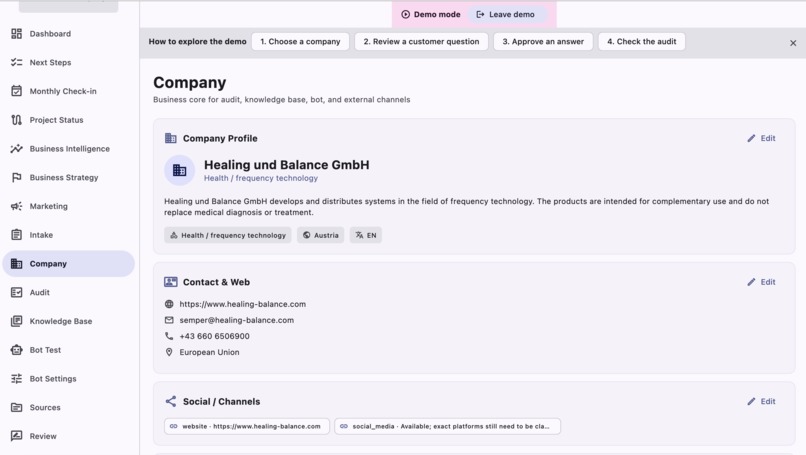Click the envelope icon beside email address
Image resolution: width=806 pixels, height=455 pixels.
[169, 320]
